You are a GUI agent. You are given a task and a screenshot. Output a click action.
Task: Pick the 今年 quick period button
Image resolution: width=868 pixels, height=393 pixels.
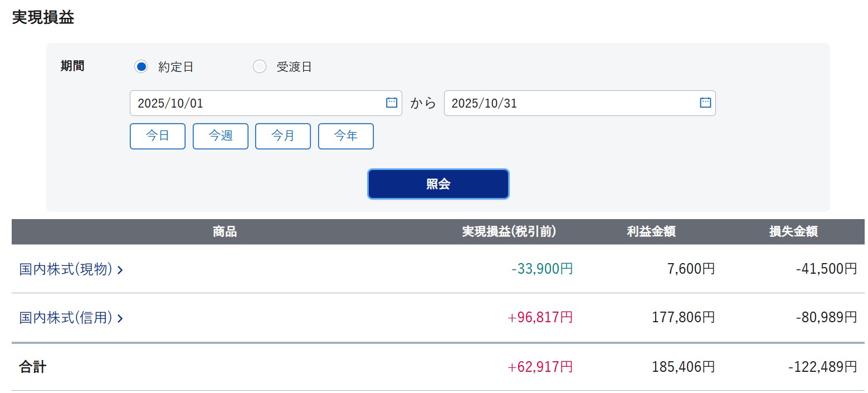click(346, 137)
